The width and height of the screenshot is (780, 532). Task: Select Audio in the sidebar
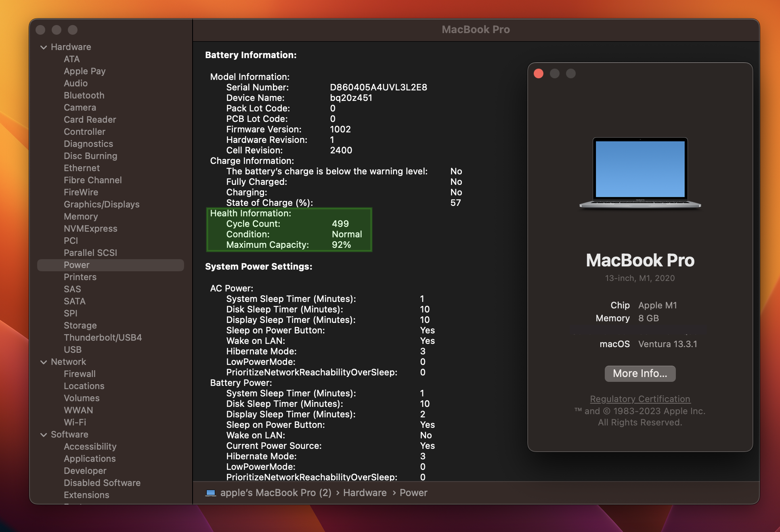point(75,83)
